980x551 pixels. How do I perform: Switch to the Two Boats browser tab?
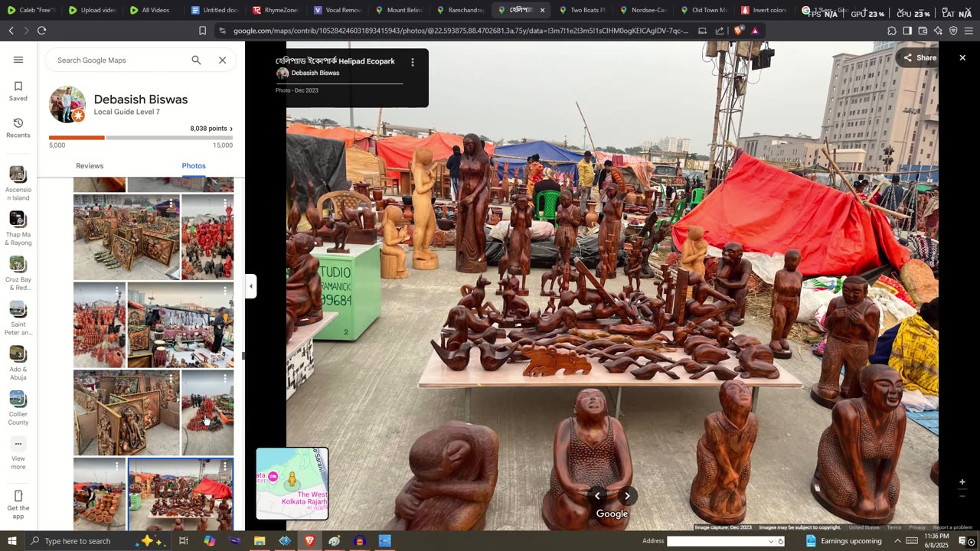(x=582, y=10)
